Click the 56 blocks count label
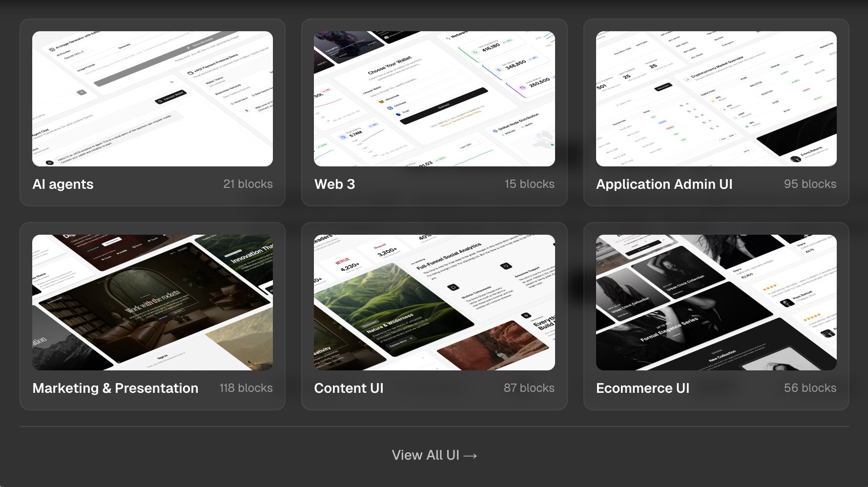Viewport: 868px width, 487px height. click(810, 388)
